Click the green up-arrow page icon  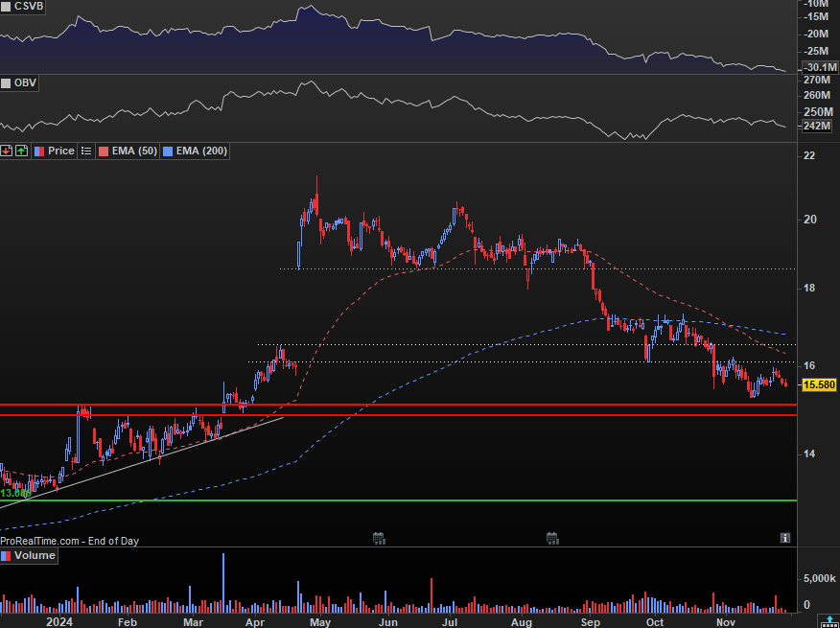[x=21, y=151]
